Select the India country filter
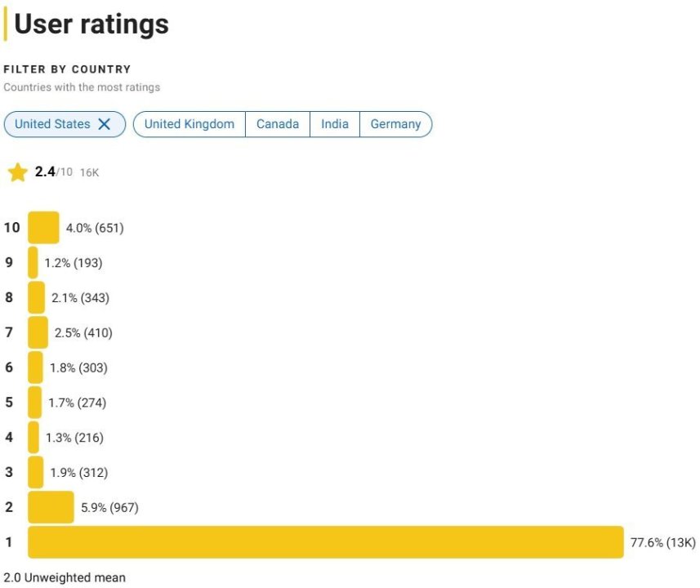 [335, 124]
